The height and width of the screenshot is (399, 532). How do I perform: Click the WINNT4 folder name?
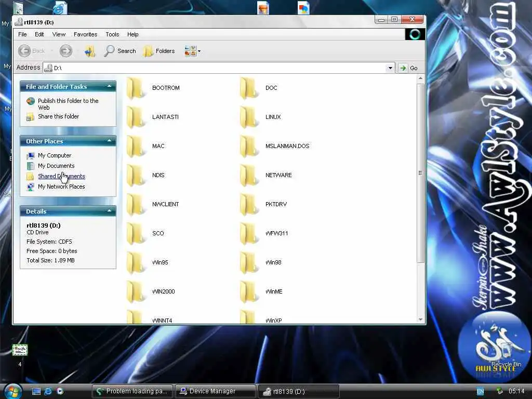coord(162,321)
